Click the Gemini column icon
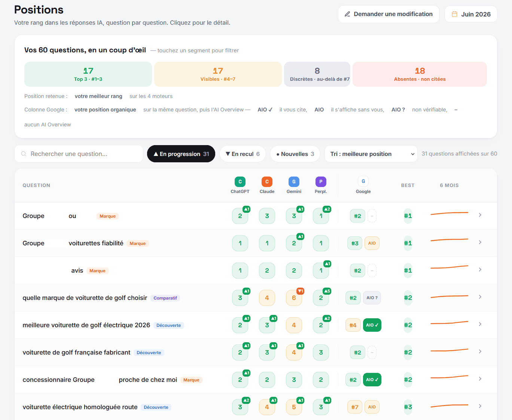Screen dimensions: 512x420 tap(294, 182)
